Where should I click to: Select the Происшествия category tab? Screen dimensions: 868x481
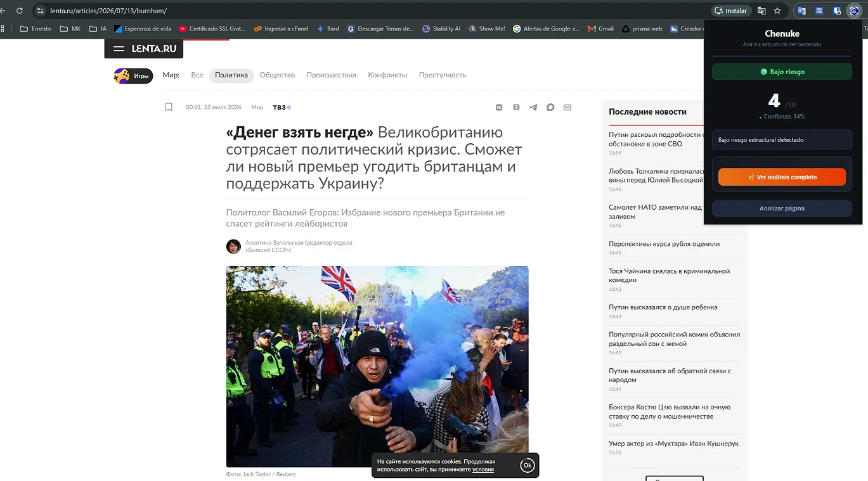[x=332, y=75]
